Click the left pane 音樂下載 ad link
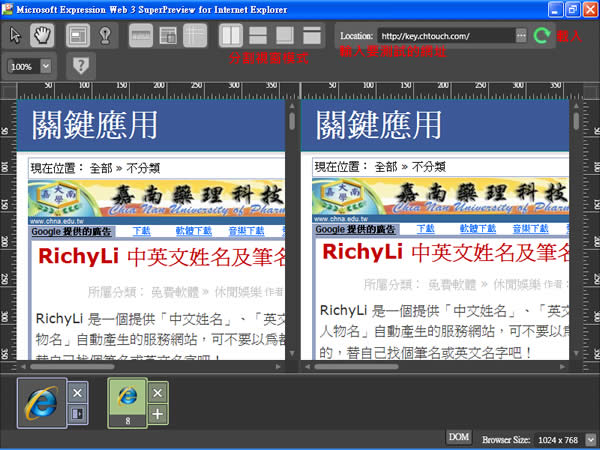Image resolution: width=600 pixels, height=450 pixels. coord(246,231)
